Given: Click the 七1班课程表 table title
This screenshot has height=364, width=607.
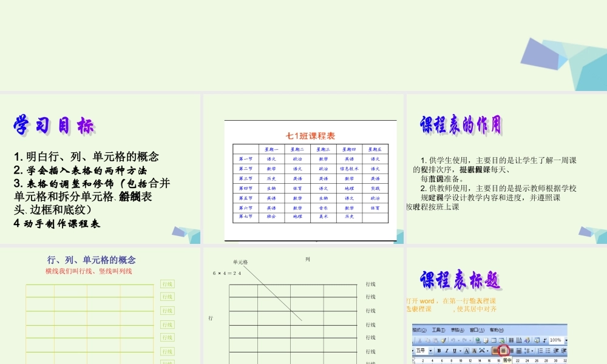Looking at the screenshot, I should click(x=310, y=136).
